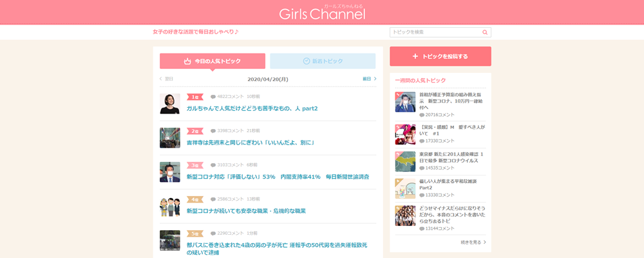Click comment icon beside 17330コメント

[422, 141]
